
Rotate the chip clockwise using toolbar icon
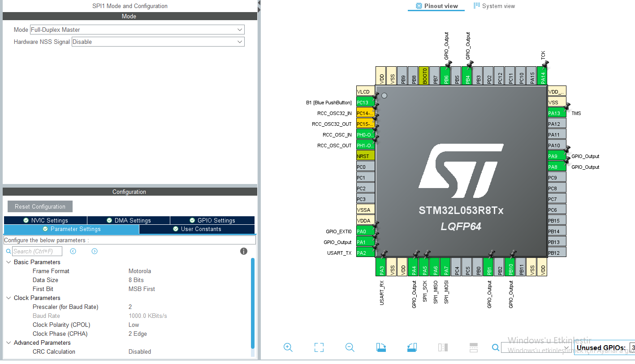coord(381,347)
